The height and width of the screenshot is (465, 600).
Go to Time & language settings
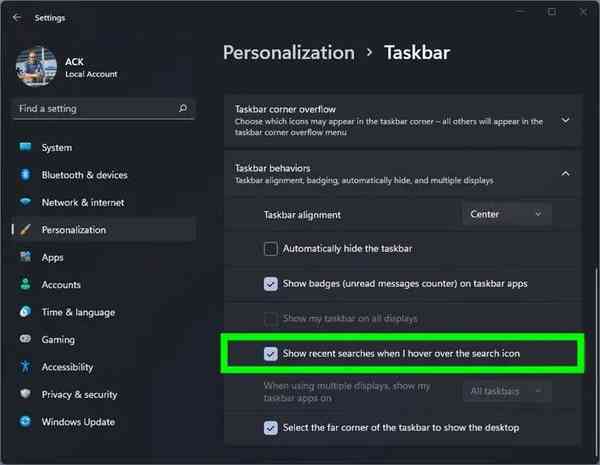78,312
